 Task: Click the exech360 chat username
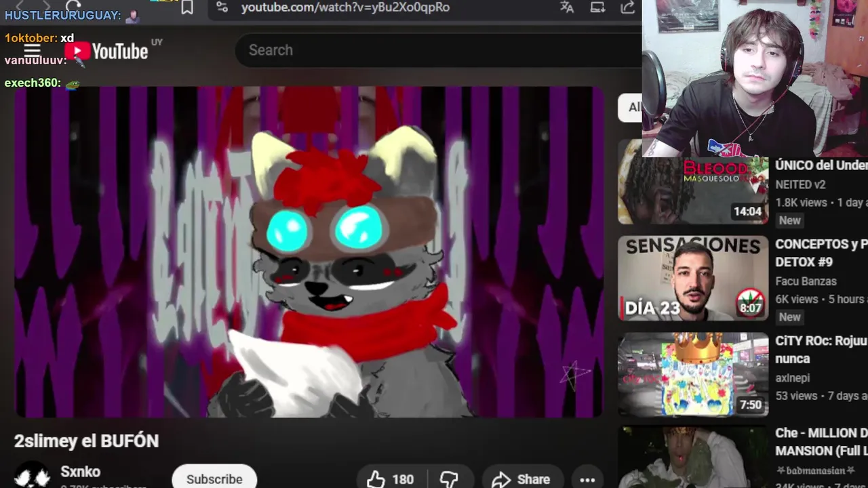coord(33,83)
